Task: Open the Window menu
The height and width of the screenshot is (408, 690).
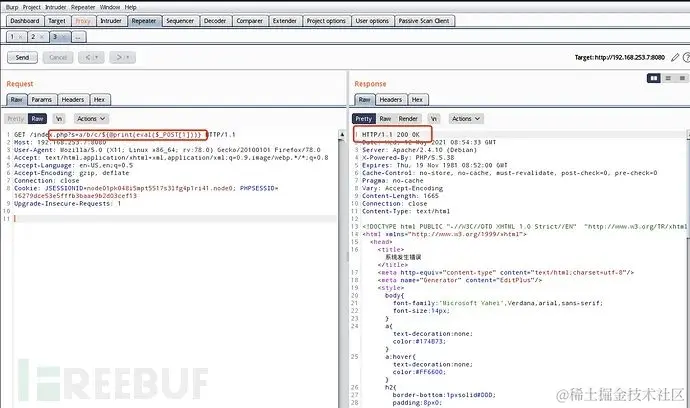Action: point(110,7)
